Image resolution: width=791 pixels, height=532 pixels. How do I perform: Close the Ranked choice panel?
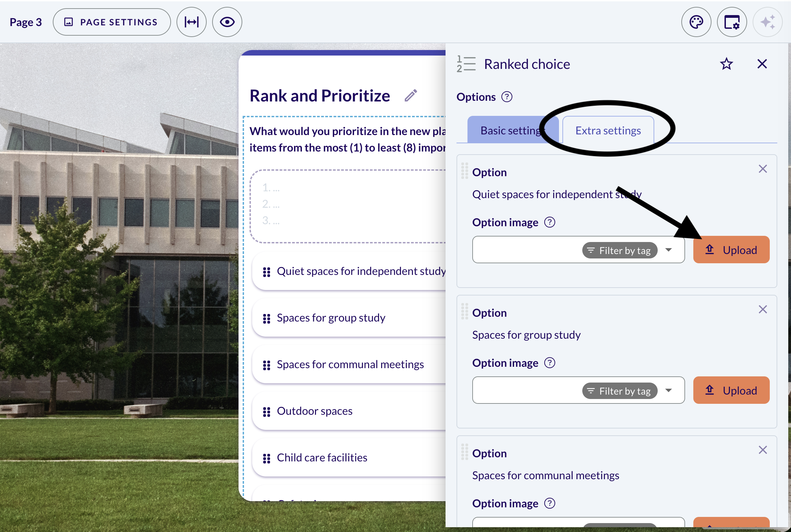762,64
